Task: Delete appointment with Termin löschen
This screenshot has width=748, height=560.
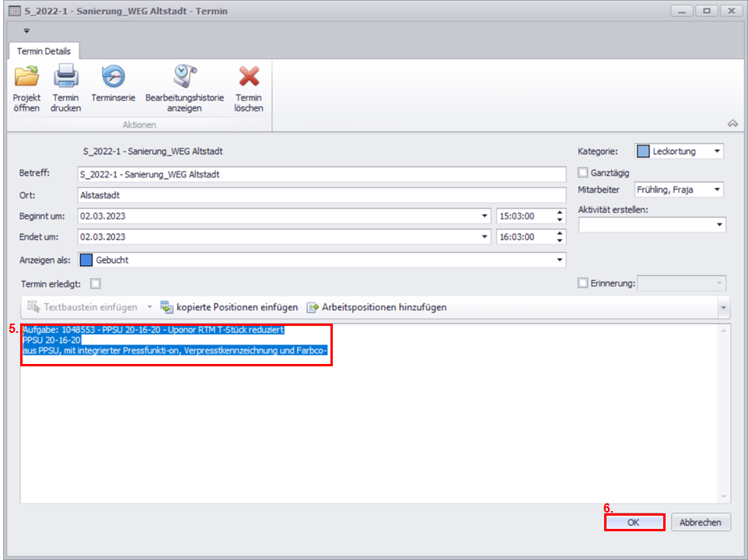Action: (249, 77)
